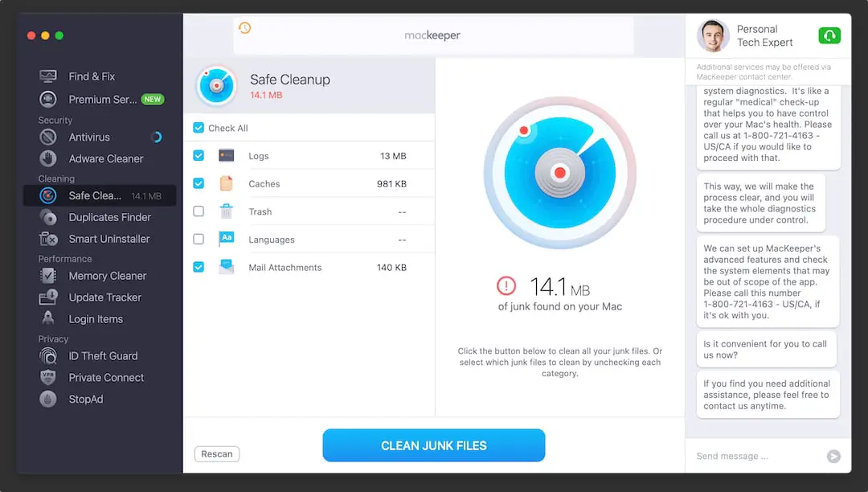Click the send message arrow icon

tap(833, 456)
